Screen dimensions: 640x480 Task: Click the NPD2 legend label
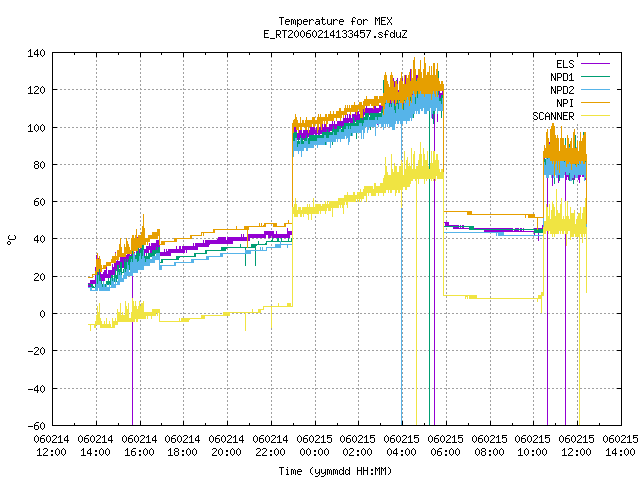[x=562, y=90]
